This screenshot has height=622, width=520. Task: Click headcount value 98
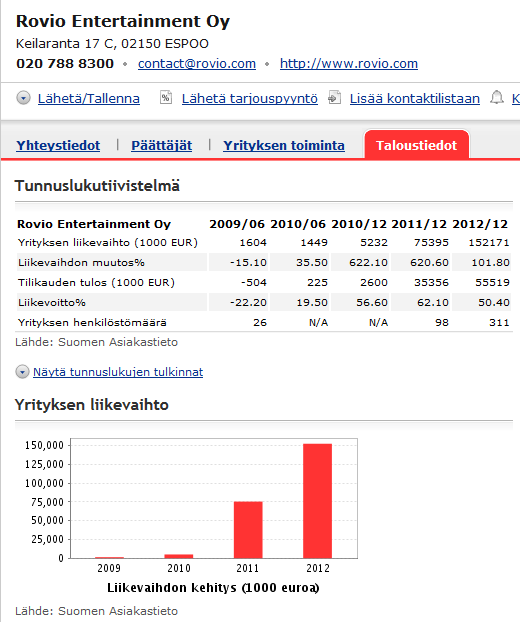[441, 323]
